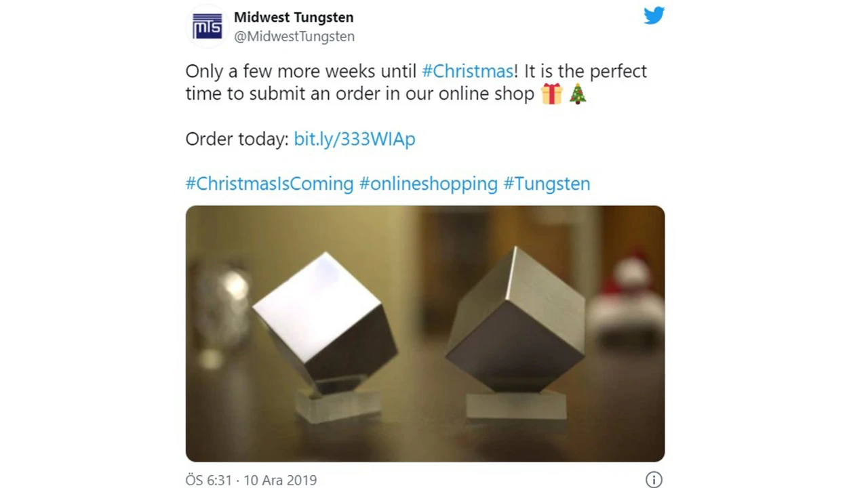Screen dimensions: 868x488
Task: Open the Midwest Tungsten profile name
Action: coord(294,17)
